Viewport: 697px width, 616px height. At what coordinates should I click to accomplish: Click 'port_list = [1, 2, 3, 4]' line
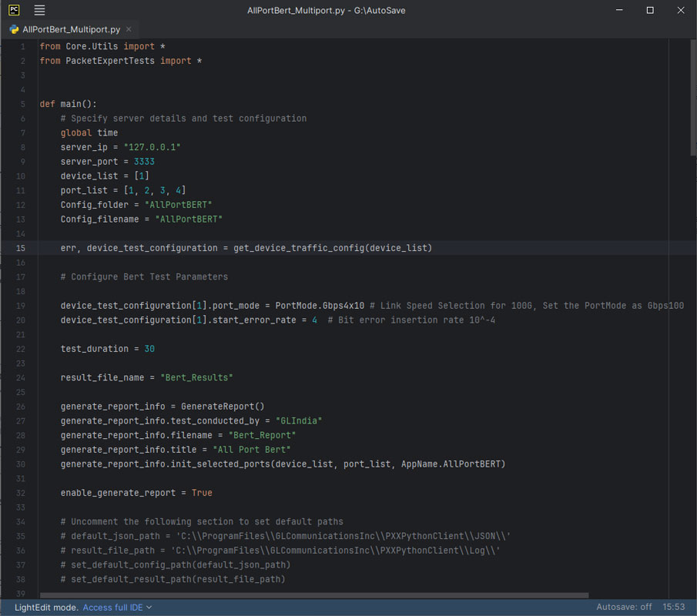click(x=123, y=190)
